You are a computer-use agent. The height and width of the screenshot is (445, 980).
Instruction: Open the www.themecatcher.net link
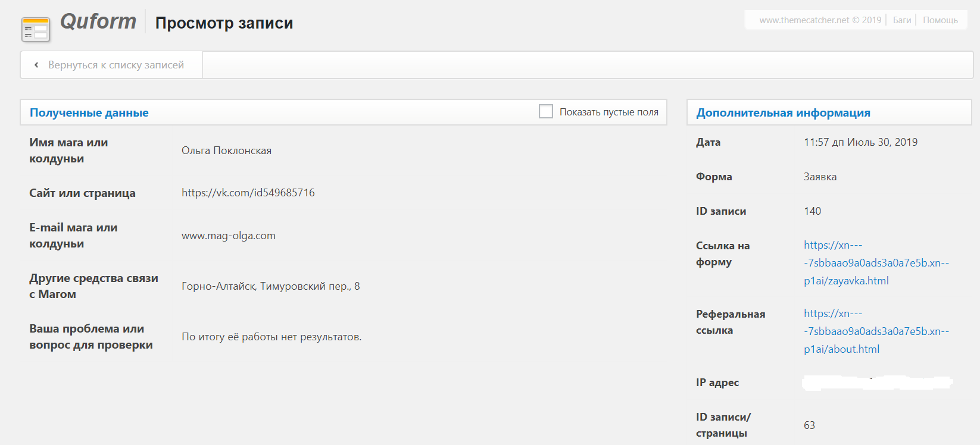(x=820, y=20)
